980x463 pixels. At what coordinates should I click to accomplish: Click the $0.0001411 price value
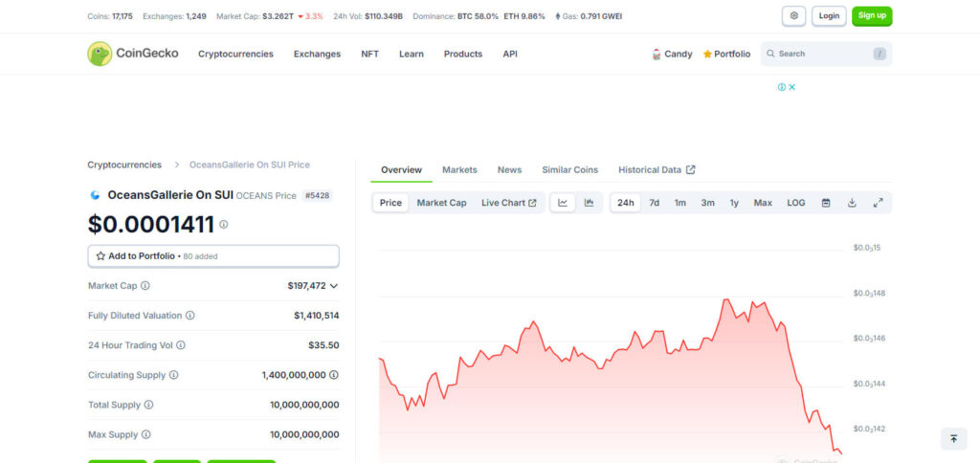(x=151, y=224)
